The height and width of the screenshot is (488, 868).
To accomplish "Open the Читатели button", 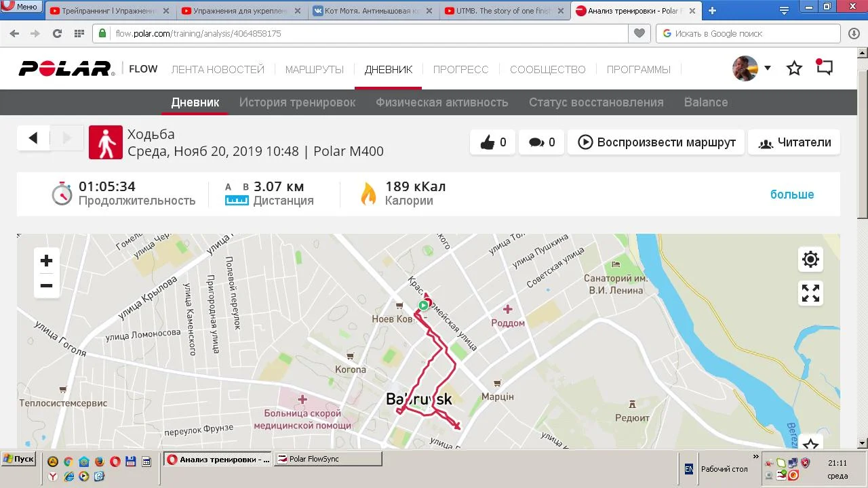I will coord(794,142).
